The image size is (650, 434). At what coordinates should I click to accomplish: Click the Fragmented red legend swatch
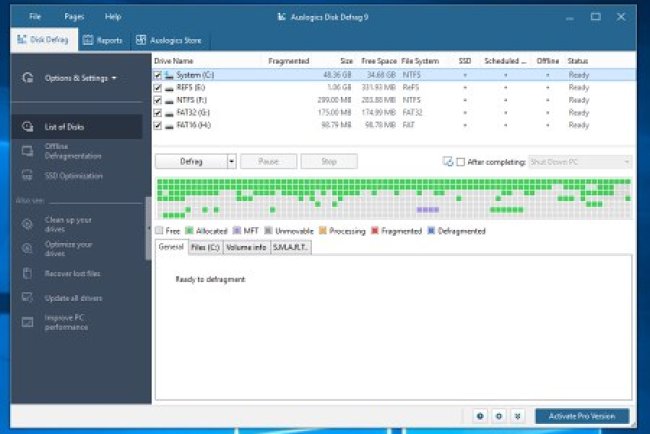375,230
